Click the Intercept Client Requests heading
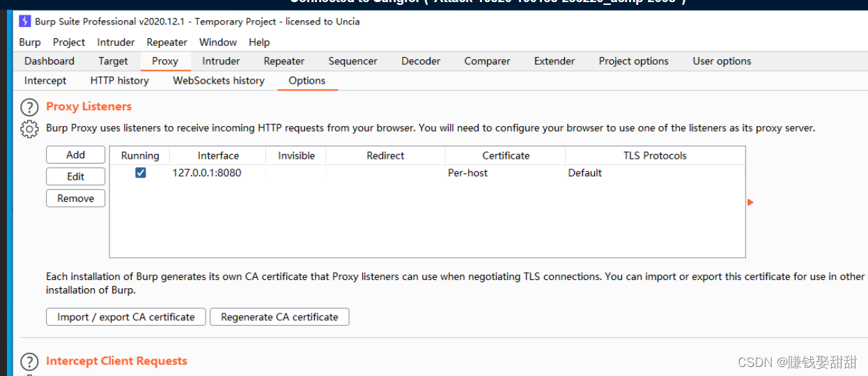Screen dimensions: 868x376 116,361
